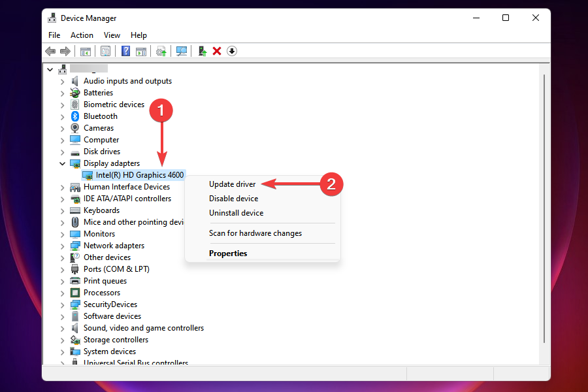Click the Processors chip icon
588x392 pixels.
click(75, 293)
